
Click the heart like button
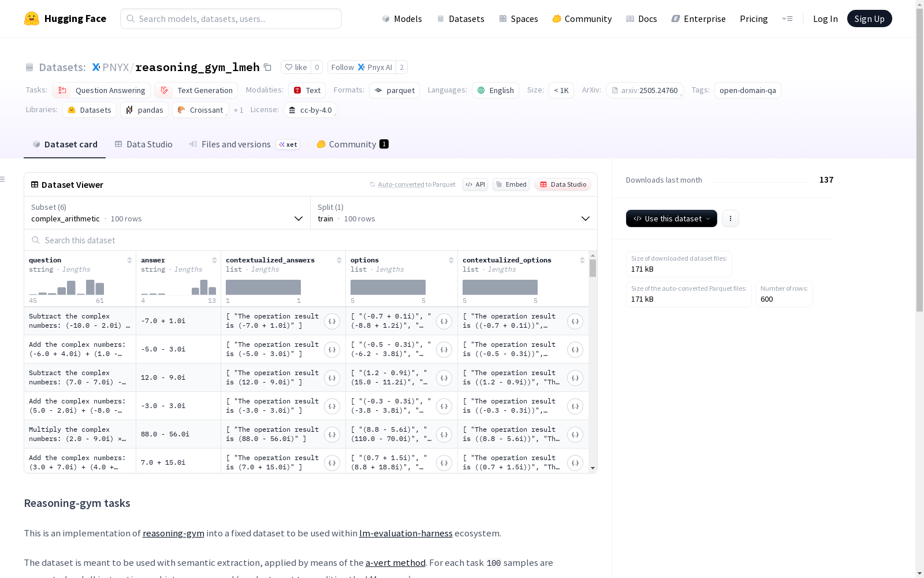[296, 67]
